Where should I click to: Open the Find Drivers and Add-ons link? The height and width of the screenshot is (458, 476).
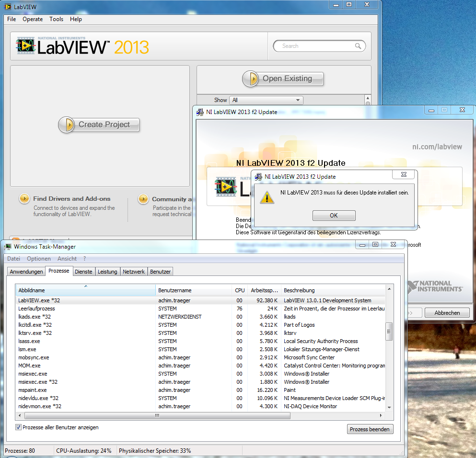click(x=71, y=199)
